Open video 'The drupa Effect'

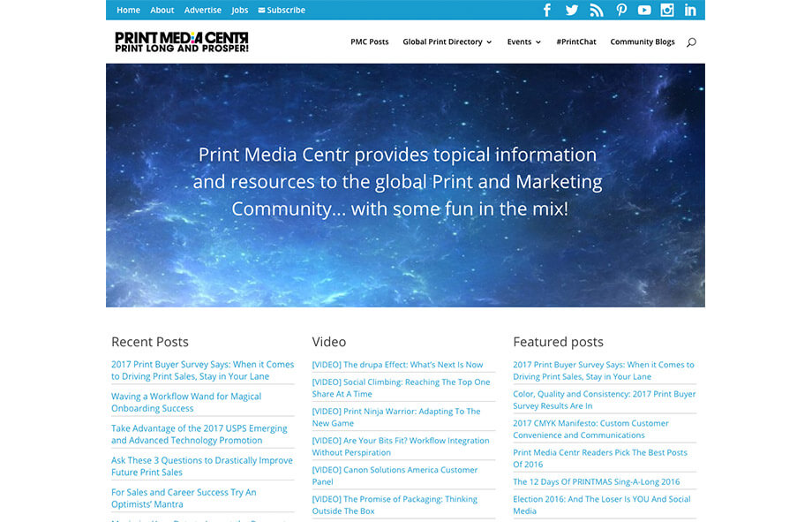[x=397, y=365]
